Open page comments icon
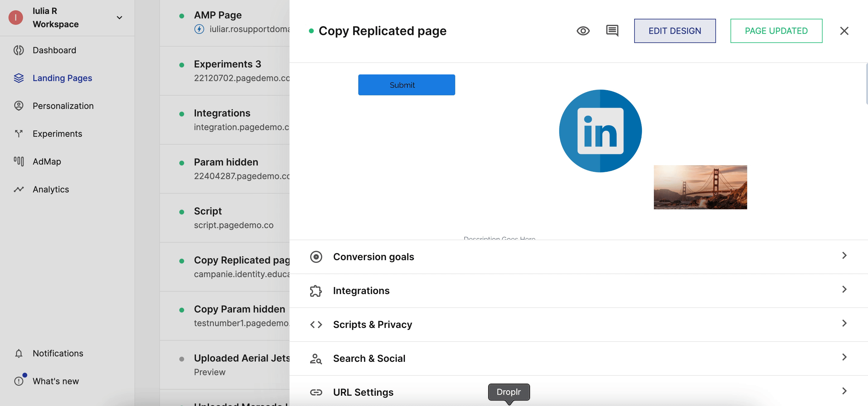Image resolution: width=868 pixels, height=406 pixels. (x=612, y=31)
